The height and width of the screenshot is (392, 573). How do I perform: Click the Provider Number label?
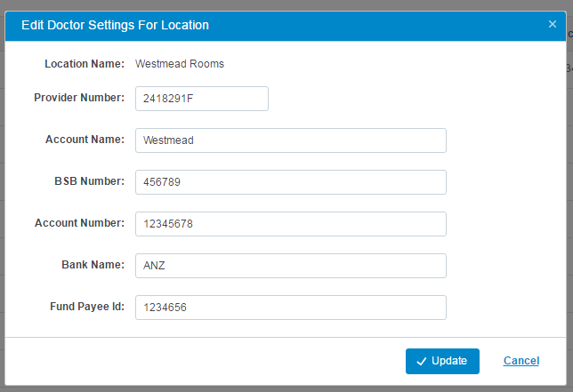79,98
